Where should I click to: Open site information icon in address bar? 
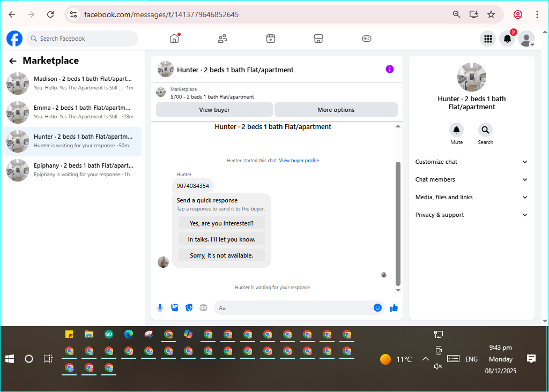pyautogui.click(x=73, y=14)
